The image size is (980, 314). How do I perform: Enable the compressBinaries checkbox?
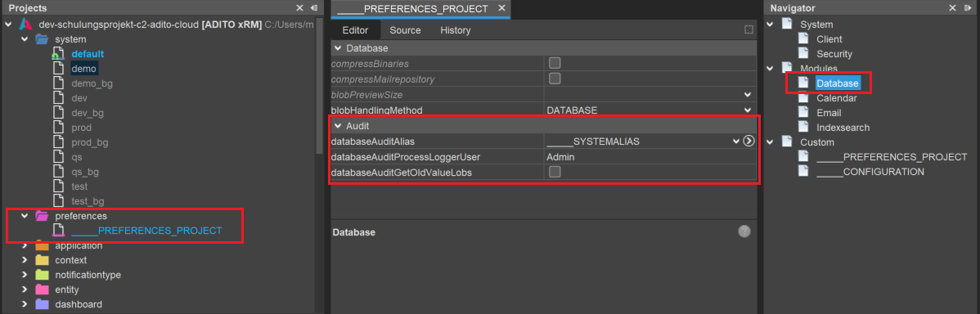555,63
